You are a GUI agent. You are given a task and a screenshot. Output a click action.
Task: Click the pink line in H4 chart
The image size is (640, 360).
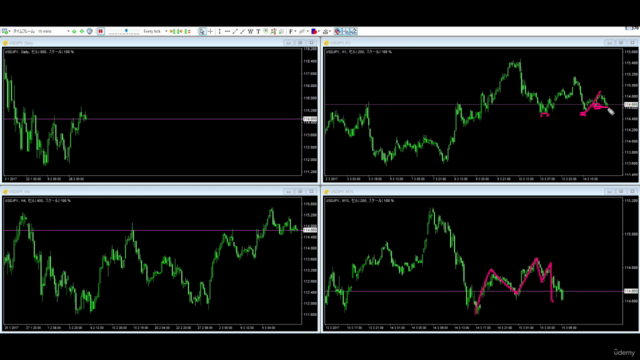point(152,230)
